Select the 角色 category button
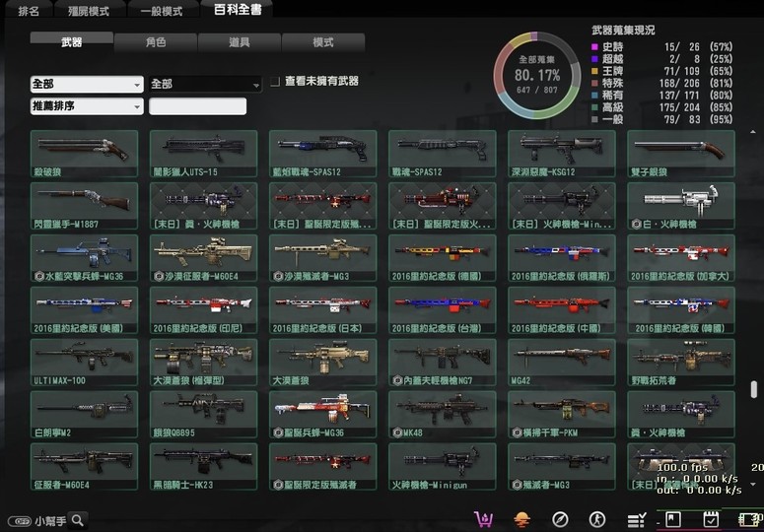 tap(155, 42)
